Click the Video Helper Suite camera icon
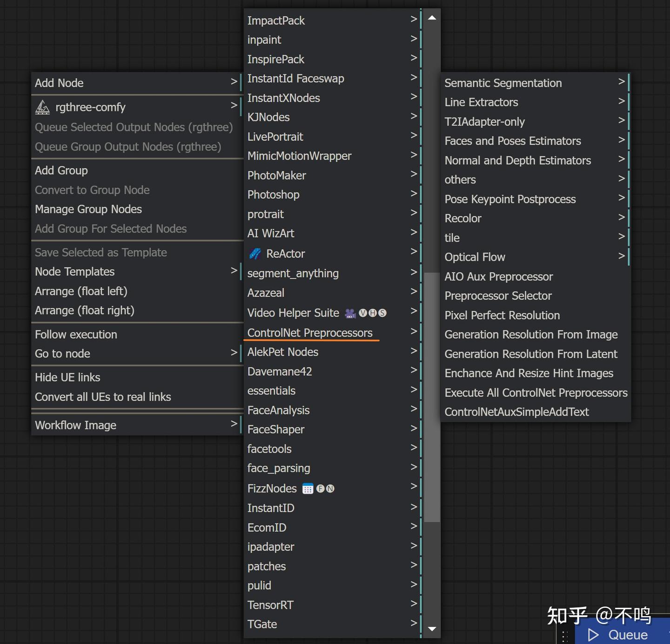 click(x=350, y=313)
